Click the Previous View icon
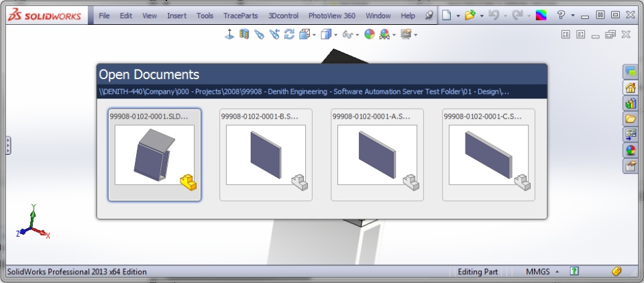Screen dimensions: 644x283 pyautogui.click(x=274, y=34)
